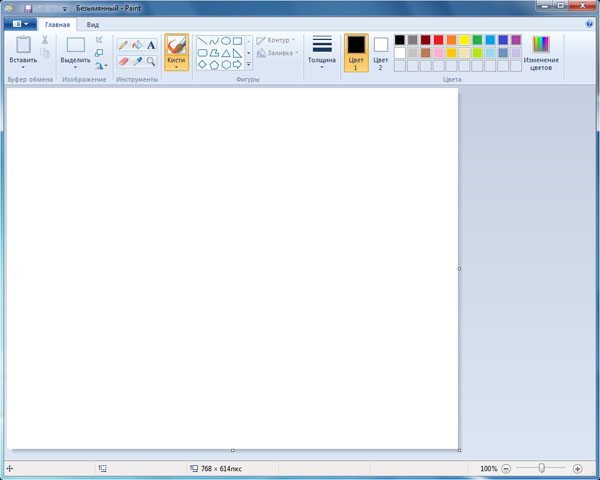Image resolution: width=600 pixels, height=480 pixels.
Task: Pick the green color swatch
Action: tap(477, 40)
